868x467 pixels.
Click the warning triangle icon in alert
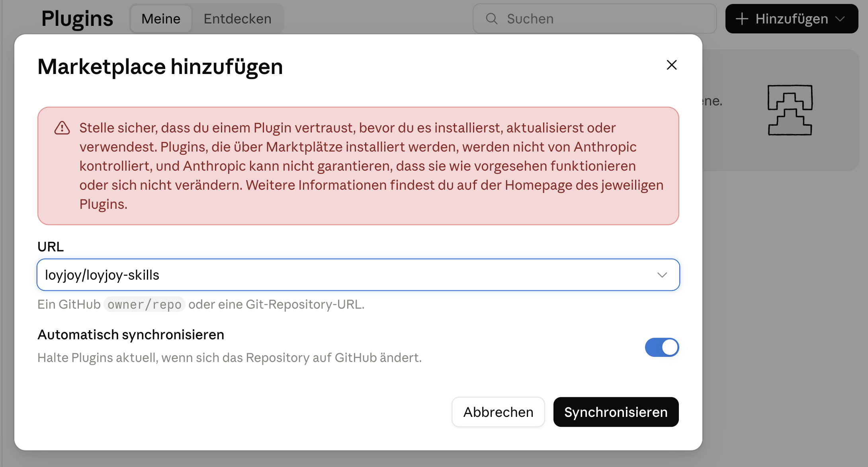pos(62,128)
